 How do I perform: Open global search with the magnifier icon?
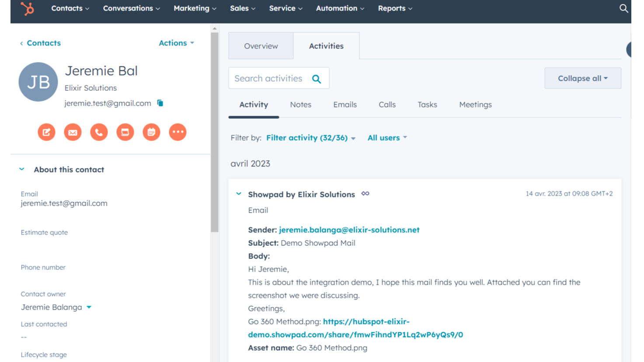point(624,8)
